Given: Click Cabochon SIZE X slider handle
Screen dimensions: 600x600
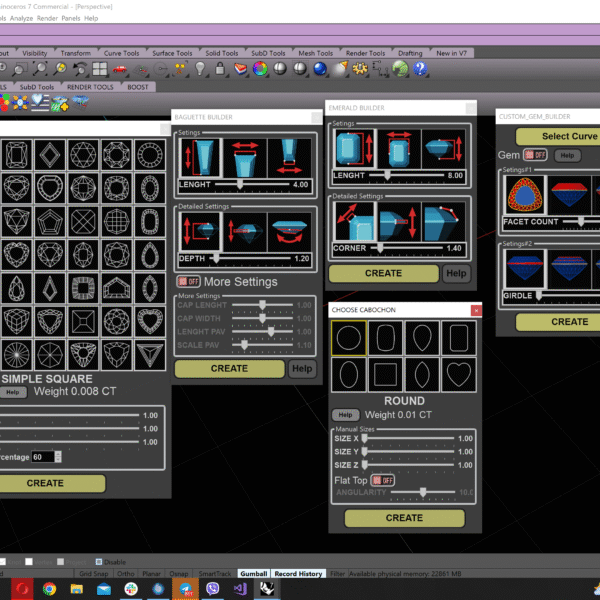Looking at the screenshot, I should tap(365, 438).
